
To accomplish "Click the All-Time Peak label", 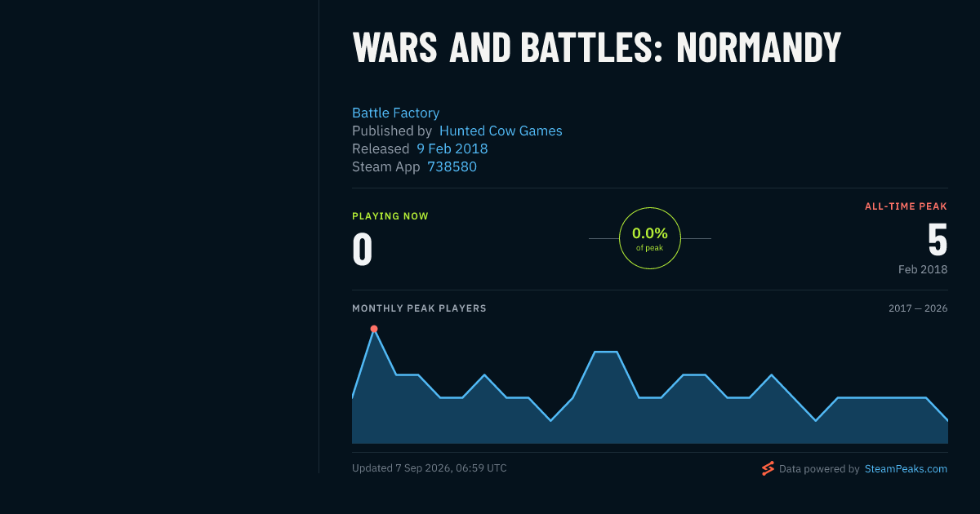I will (906, 206).
